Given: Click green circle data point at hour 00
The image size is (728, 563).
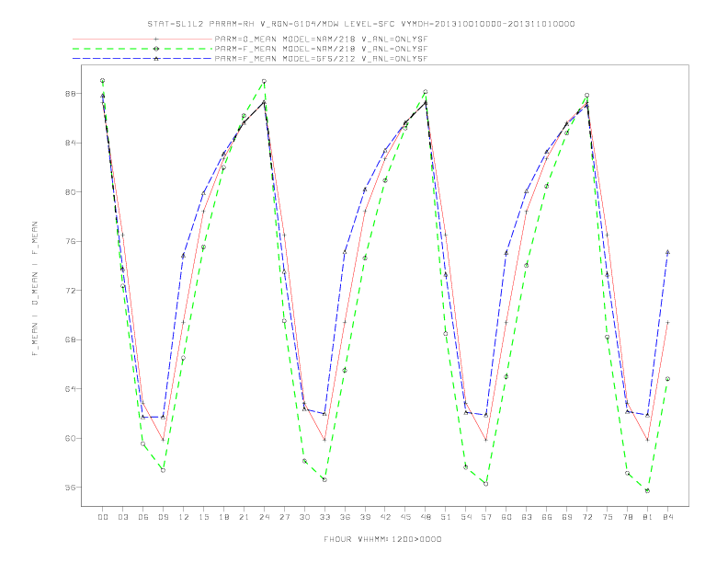Looking at the screenshot, I should 103,80.
